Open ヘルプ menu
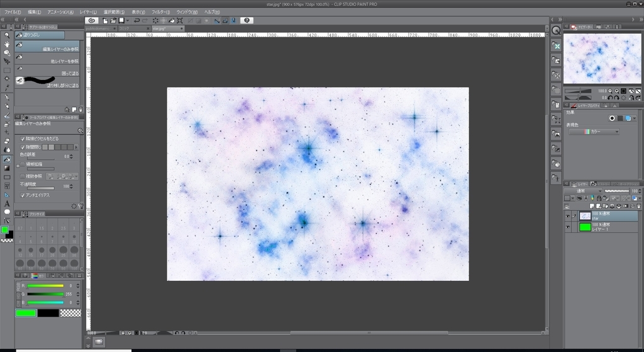Screen dimensions: 644x352 (x=212, y=13)
